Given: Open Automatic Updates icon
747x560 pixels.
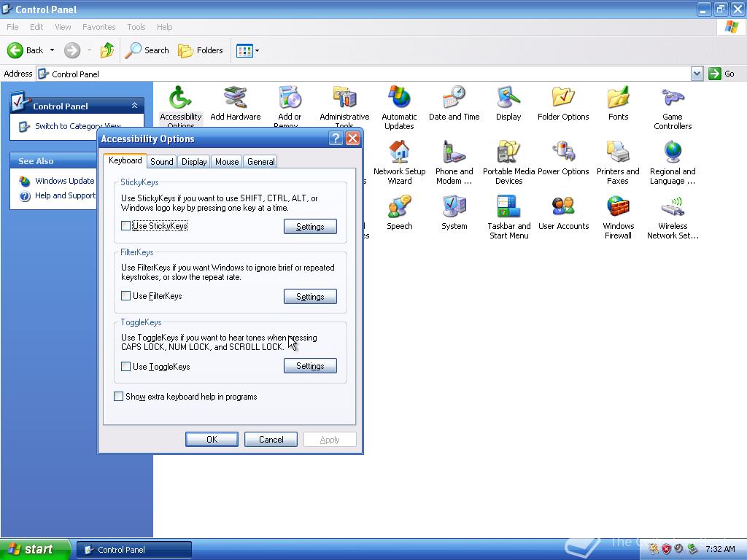Looking at the screenshot, I should click(x=399, y=108).
